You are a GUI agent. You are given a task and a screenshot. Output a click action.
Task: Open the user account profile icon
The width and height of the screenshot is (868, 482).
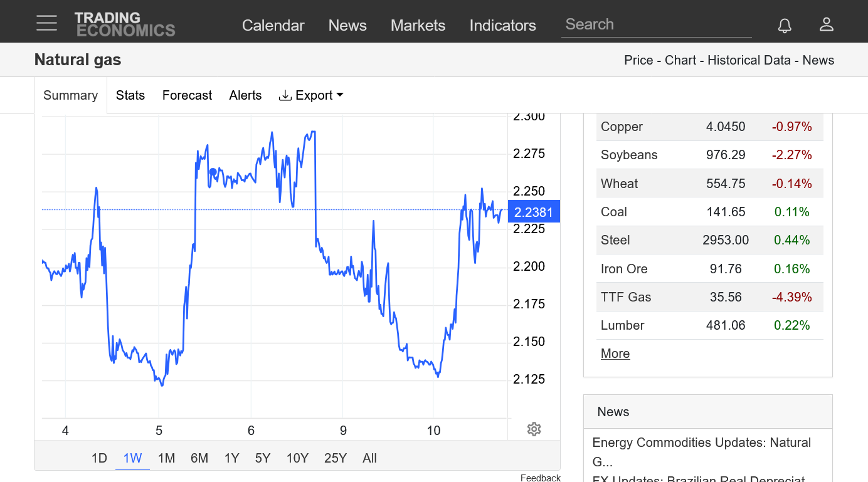pos(826,24)
